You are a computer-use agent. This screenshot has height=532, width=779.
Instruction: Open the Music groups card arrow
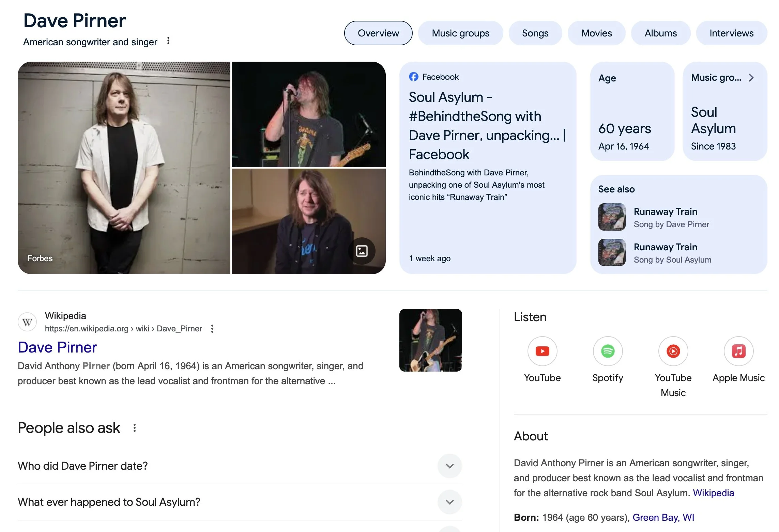(751, 78)
